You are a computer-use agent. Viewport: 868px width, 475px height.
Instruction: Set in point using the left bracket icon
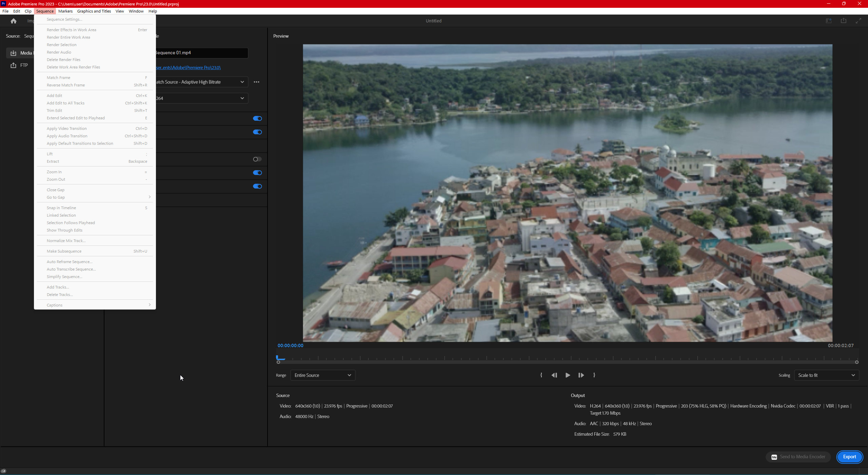point(541,375)
